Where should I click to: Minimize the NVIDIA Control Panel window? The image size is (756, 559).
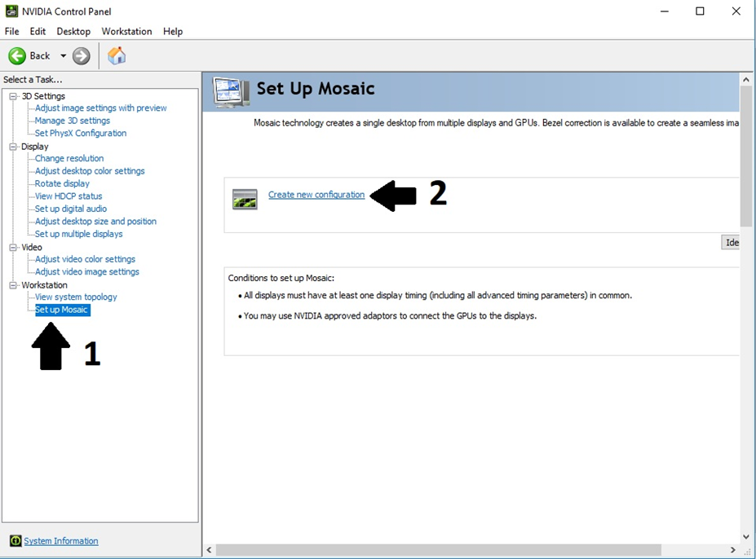665,11
